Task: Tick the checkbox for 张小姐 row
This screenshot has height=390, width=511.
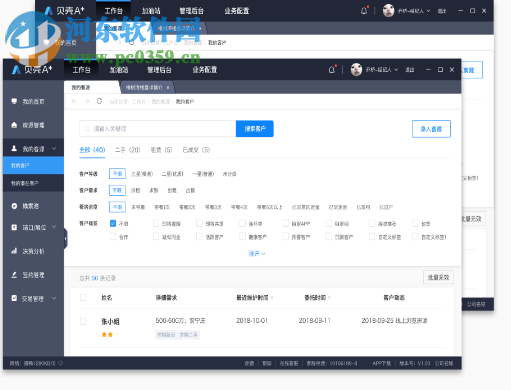Action: coord(83,321)
